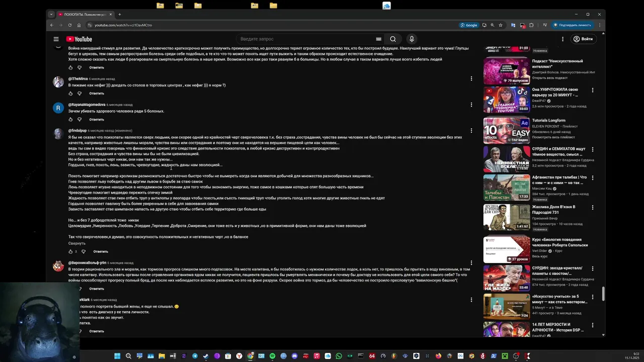This screenshot has height=362, width=644.
Task: Dislike the @ITheMirca comment
Action: point(79,94)
